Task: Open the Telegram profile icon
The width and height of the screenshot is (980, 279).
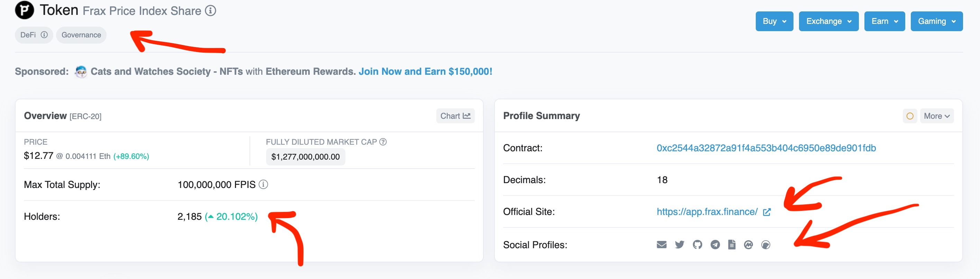Action: pyautogui.click(x=715, y=244)
